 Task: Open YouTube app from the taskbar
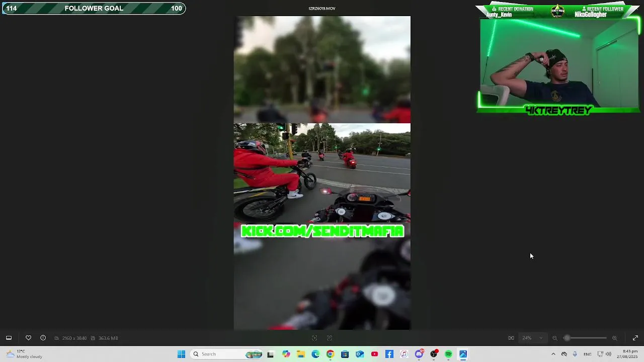pyautogui.click(x=374, y=354)
